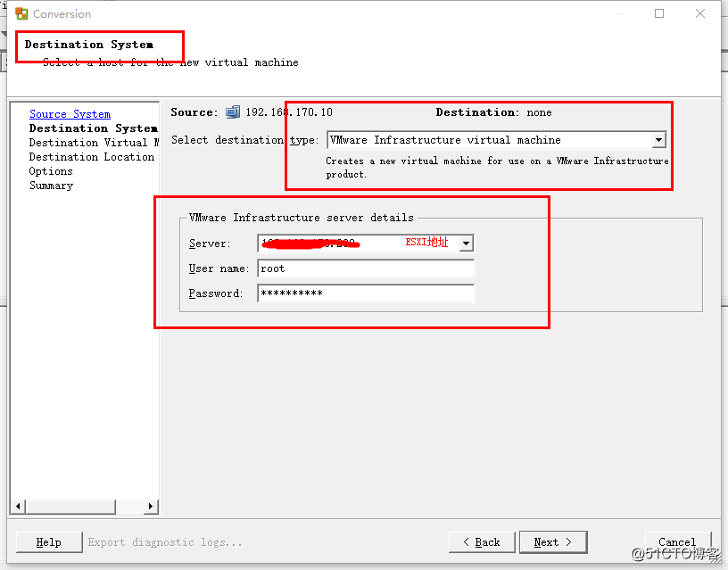Click sidebar scrollbar left arrow
The image size is (728, 570).
pyautogui.click(x=18, y=506)
